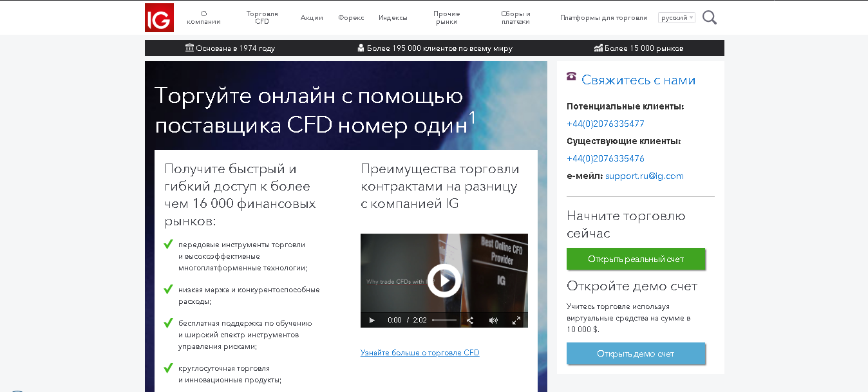
Task: Click checkmark beside бесплатная поддержка по обучению
Action: (169, 322)
